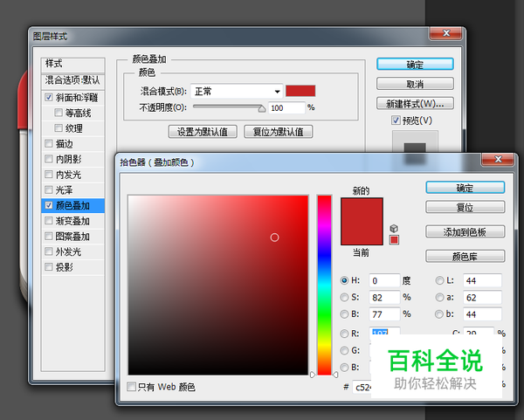The height and width of the screenshot is (420, 524).
Task: Click the 新的 new color preview swatch
Action: pos(362,210)
